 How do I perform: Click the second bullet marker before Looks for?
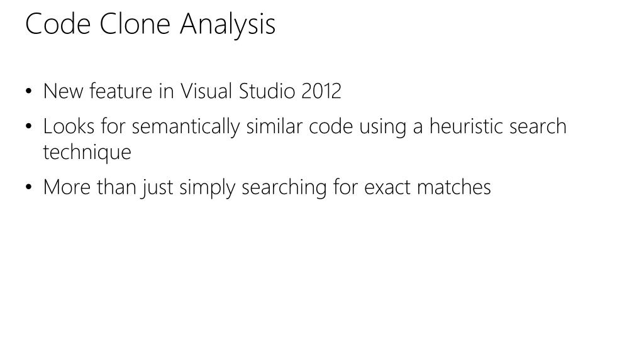click(28, 126)
